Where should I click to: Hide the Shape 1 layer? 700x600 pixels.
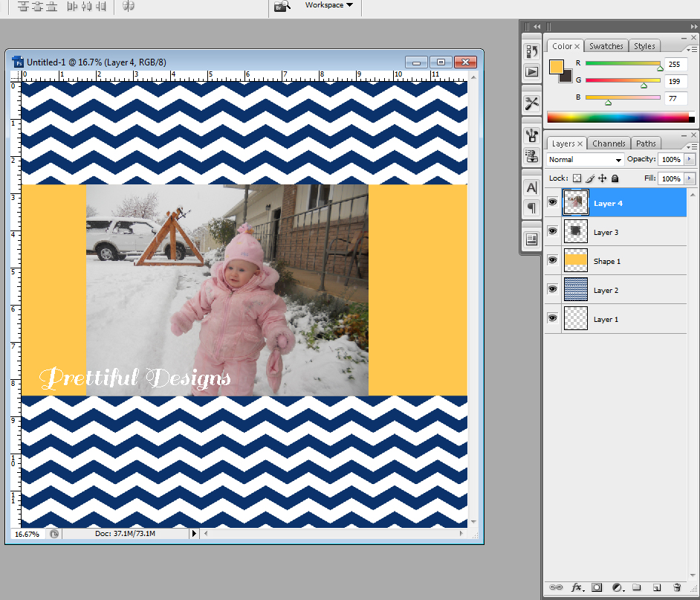pos(552,260)
